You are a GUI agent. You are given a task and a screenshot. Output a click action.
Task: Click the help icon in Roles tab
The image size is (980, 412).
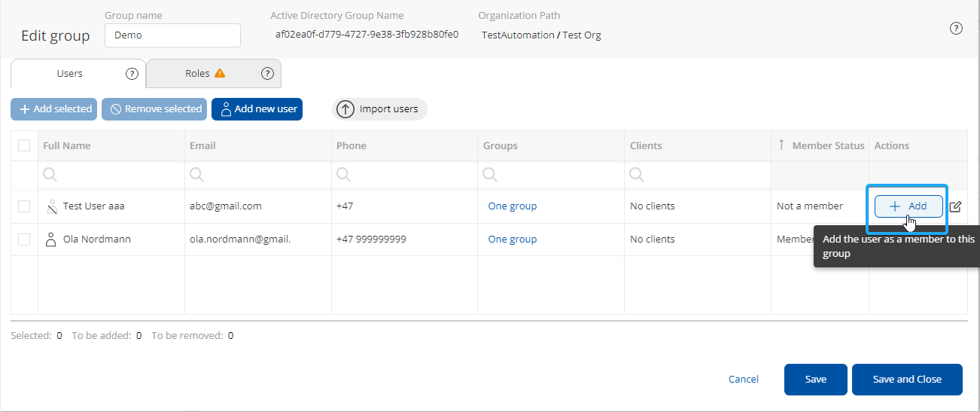(267, 74)
